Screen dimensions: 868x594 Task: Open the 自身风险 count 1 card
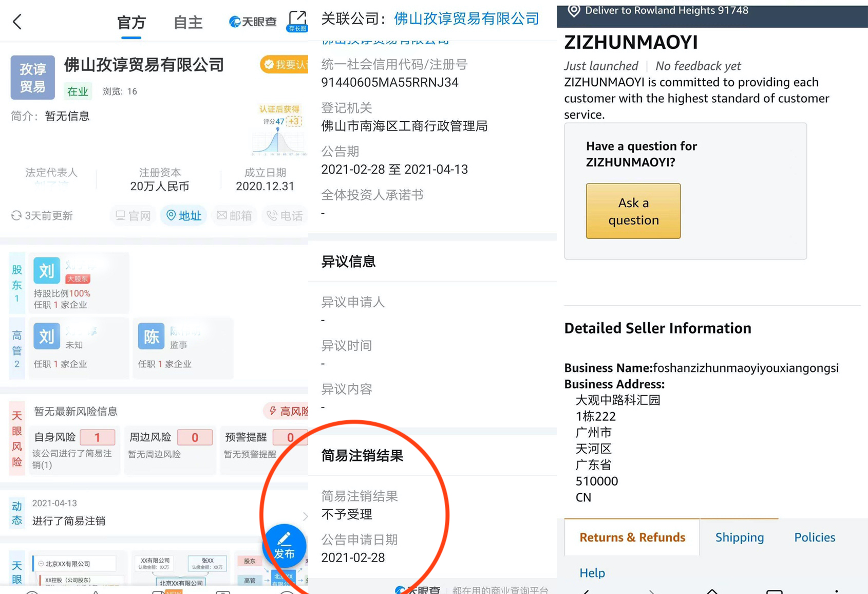click(74, 450)
